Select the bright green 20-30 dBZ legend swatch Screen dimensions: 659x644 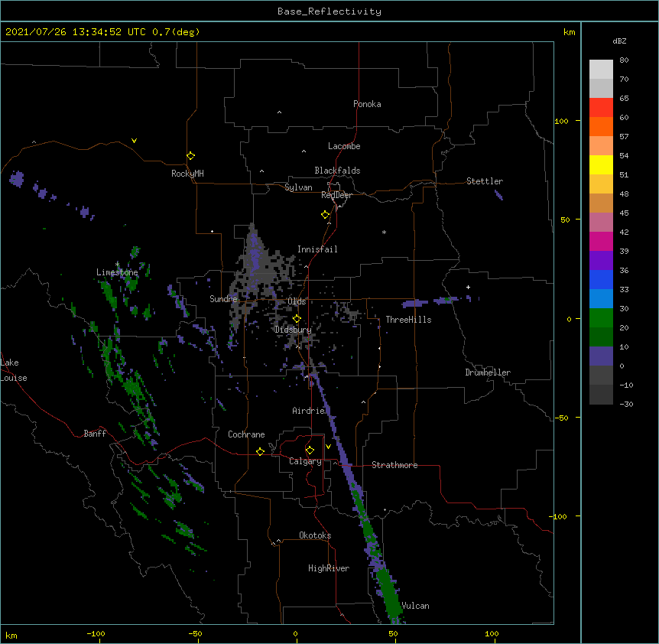tap(601, 318)
